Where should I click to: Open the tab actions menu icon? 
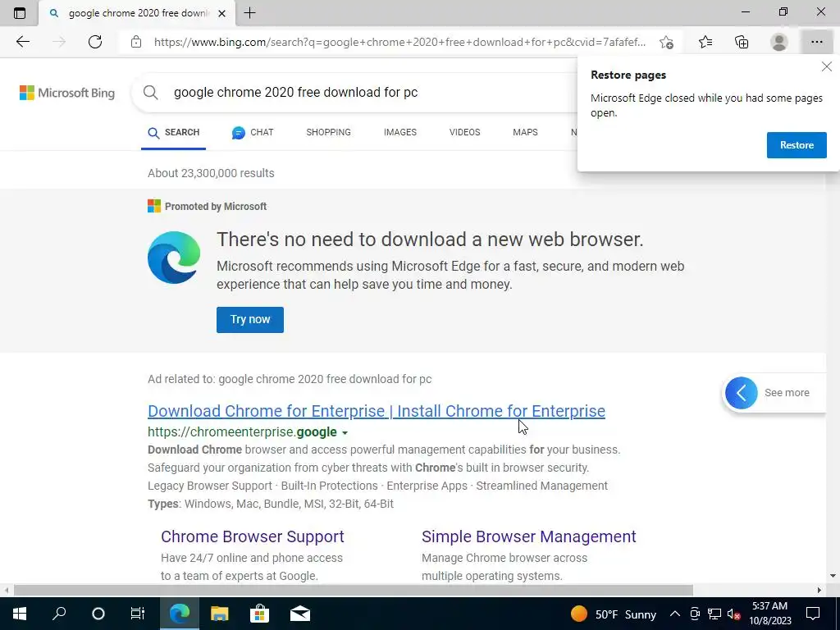pyautogui.click(x=20, y=13)
